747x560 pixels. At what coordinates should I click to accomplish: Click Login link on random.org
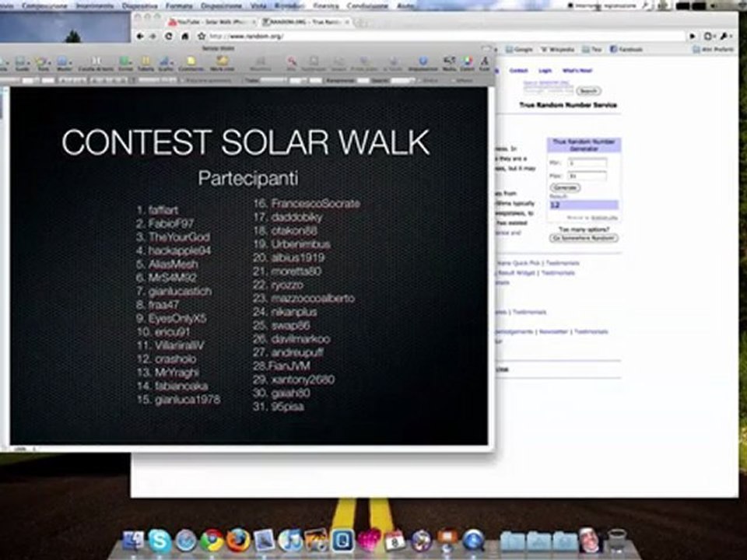[545, 71]
